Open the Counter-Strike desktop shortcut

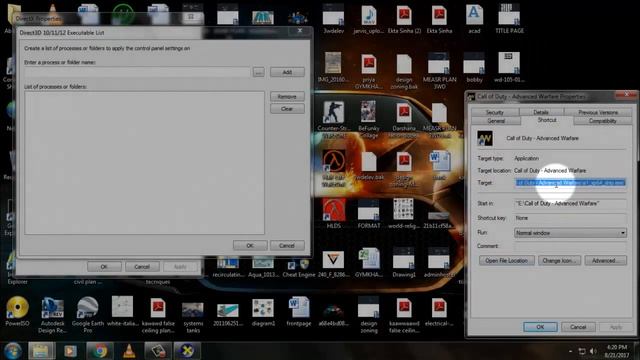pos(333,119)
